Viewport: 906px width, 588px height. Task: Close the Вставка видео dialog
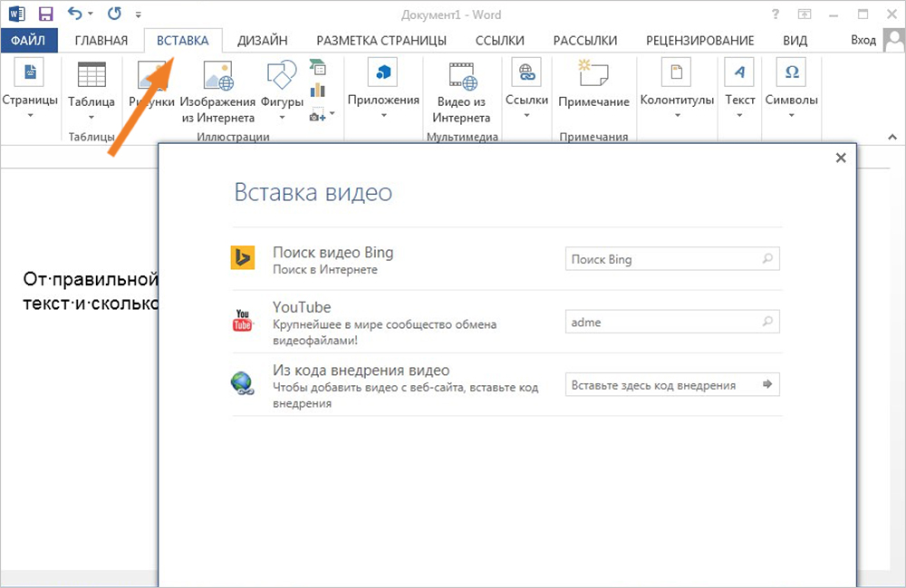pos(841,158)
